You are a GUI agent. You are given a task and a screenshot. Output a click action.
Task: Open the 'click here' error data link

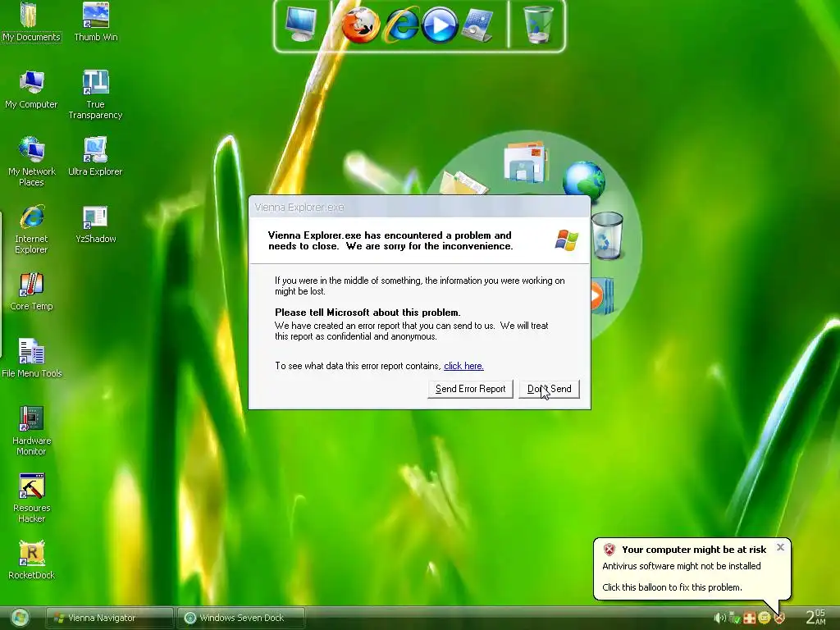[463, 366]
